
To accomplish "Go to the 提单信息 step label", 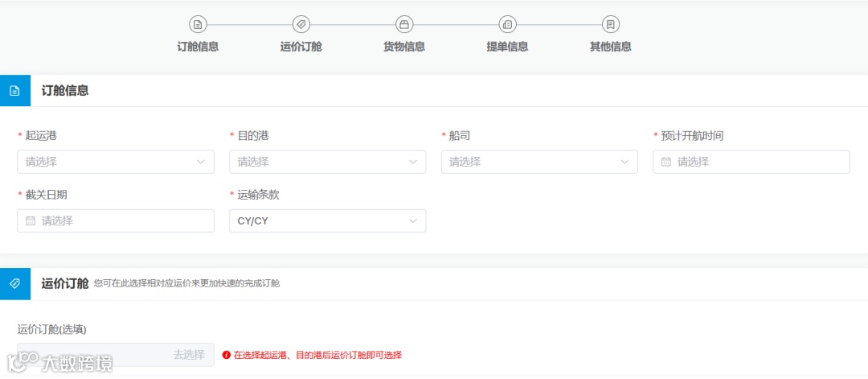I will coord(507,47).
